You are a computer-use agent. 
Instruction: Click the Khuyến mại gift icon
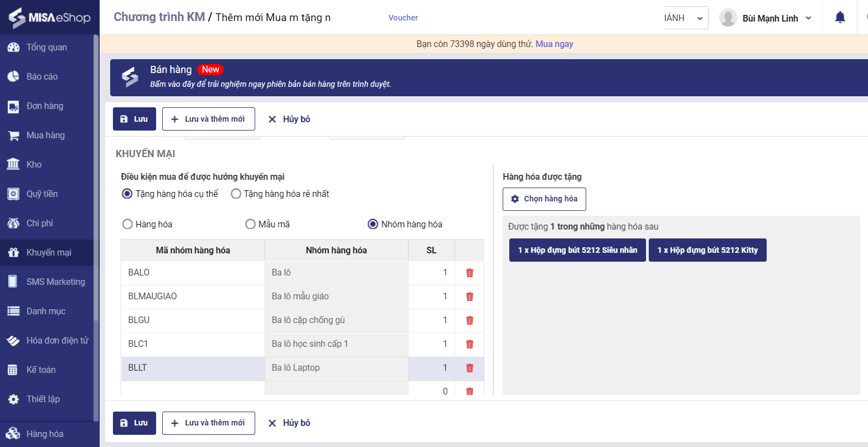click(13, 252)
